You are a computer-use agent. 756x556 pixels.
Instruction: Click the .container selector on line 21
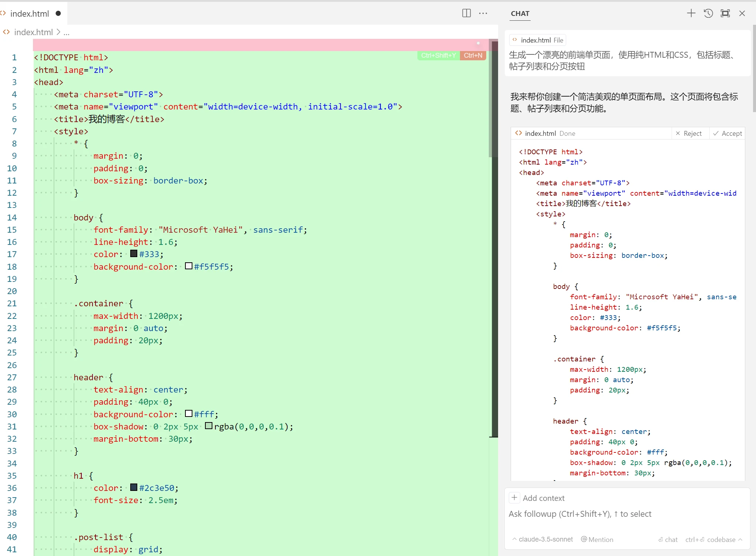pyautogui.click(x=98, y=303)
